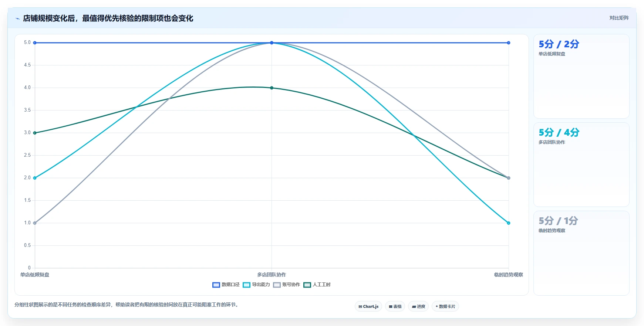Click the 单店低频复盘 x-axis label

pyautogui.click(x=35, y=275)
